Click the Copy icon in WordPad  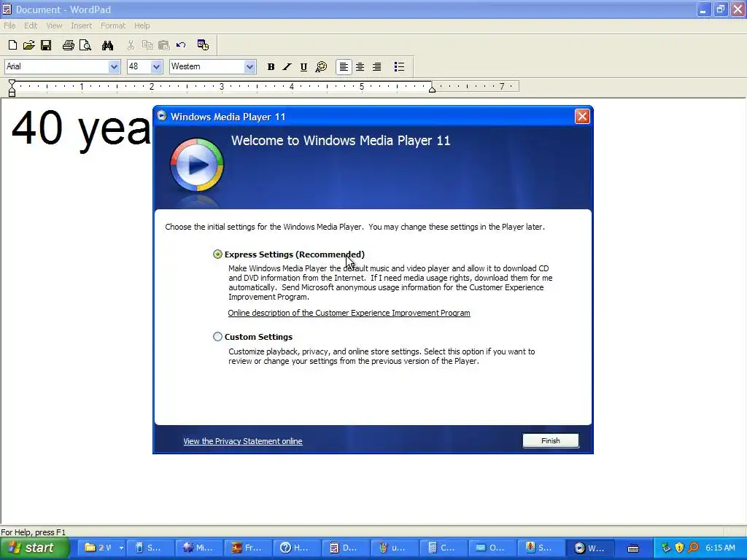pos(147,45)
